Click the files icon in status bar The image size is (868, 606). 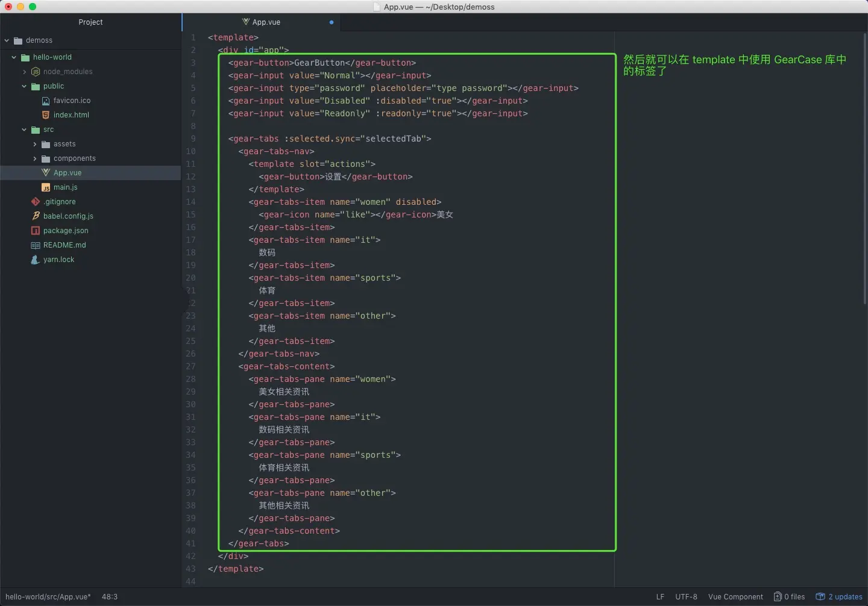pyautogui.click(x=778, y=596)
